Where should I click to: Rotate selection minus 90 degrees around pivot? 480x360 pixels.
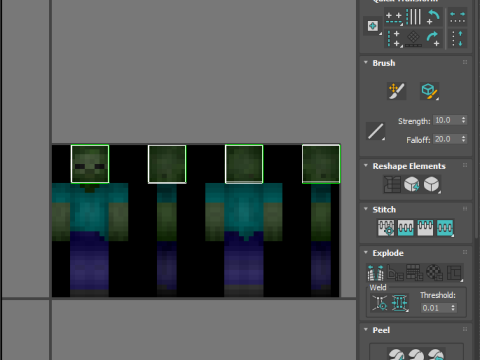tap(433, 17)
